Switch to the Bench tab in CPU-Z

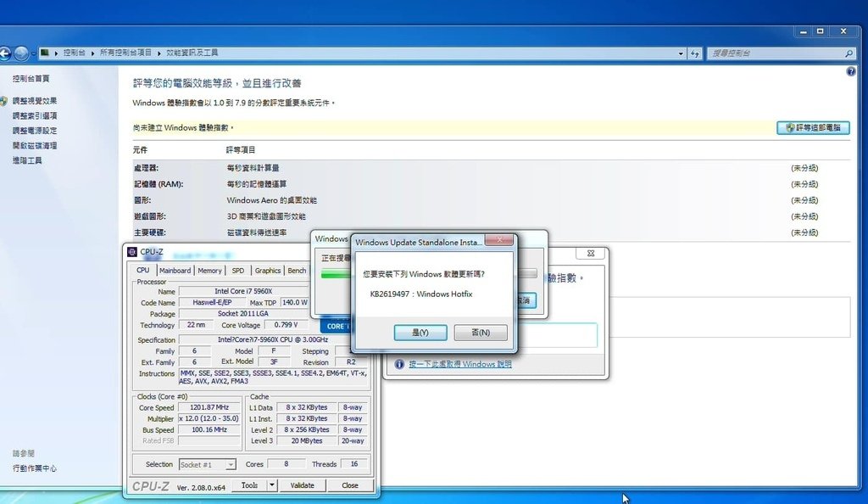click(297, 271)
